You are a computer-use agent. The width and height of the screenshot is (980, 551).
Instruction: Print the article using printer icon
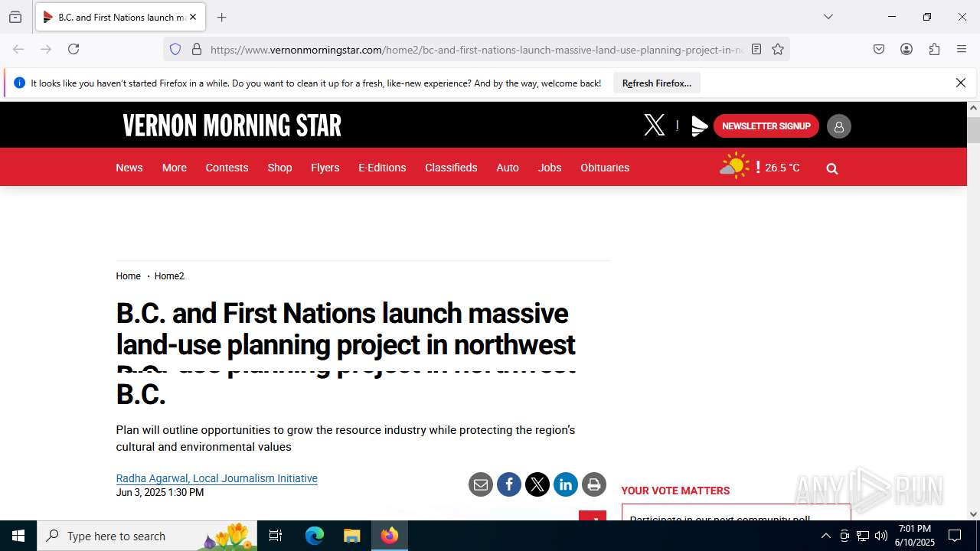[594, 484]
